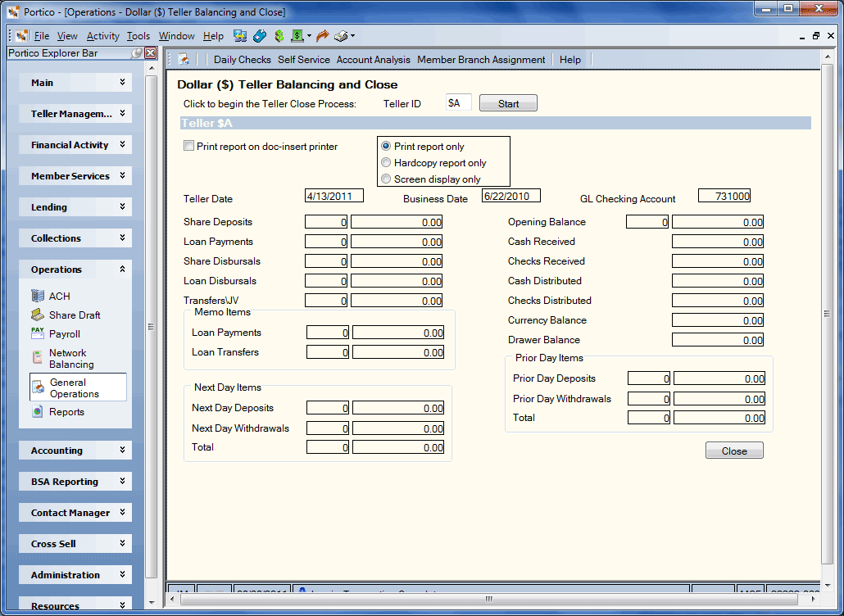
Task: Open the Daily Checks tab item
Action: pyautogui.click(x=243, y=60)
